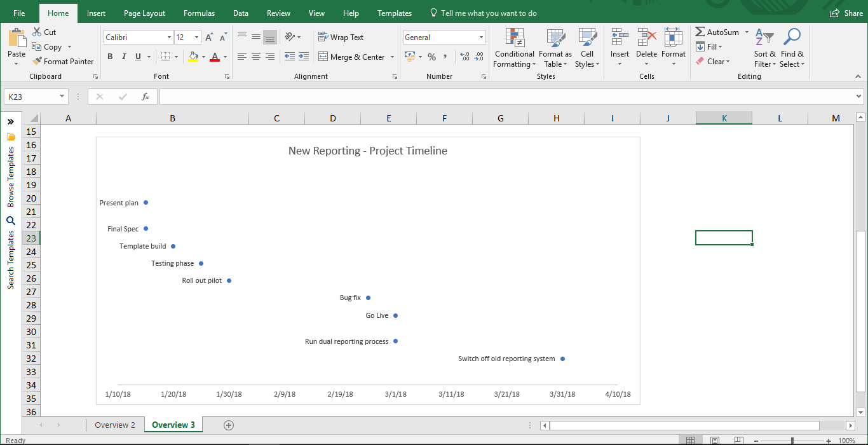
Task: Click Insert Function fx icon
Action: pyautogui.click(x=146, y=97)
